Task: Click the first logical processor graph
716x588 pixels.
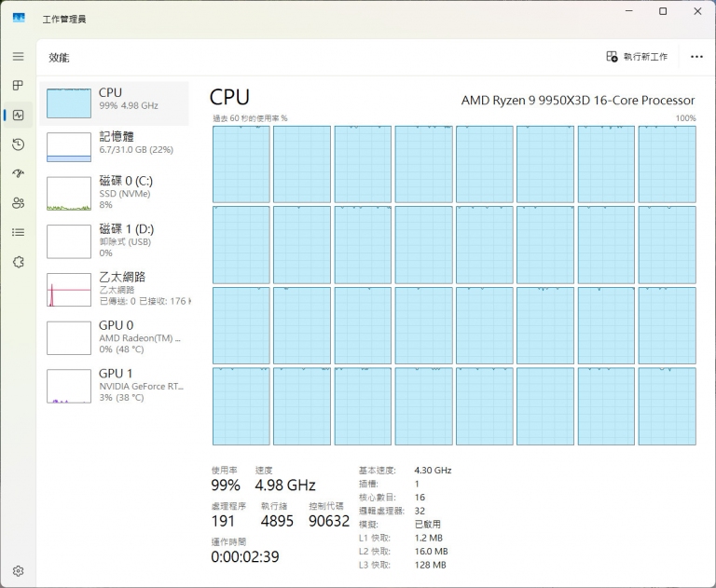Action: point(241,164)
